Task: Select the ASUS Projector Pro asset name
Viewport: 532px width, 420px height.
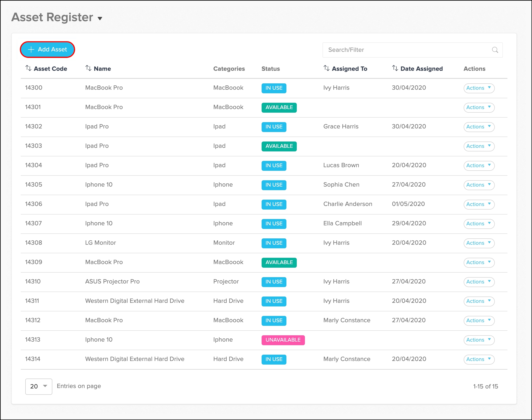Action: point(112,281)
